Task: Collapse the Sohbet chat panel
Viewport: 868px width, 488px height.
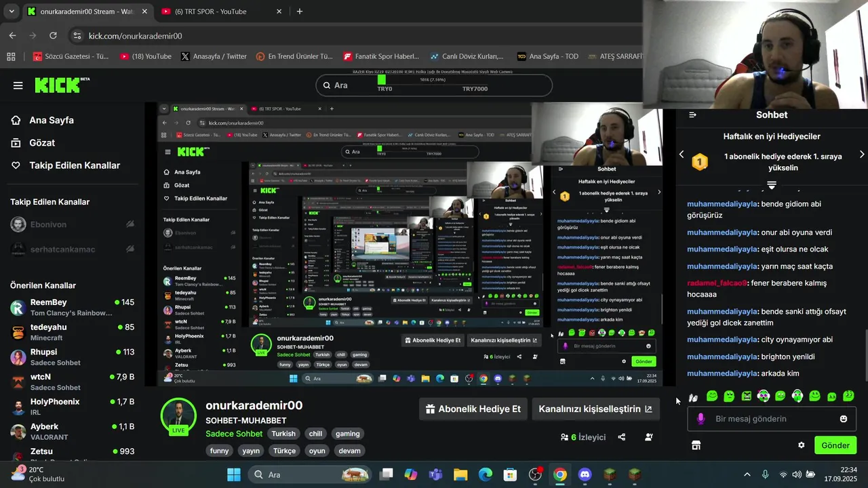Action: point(692,115)
